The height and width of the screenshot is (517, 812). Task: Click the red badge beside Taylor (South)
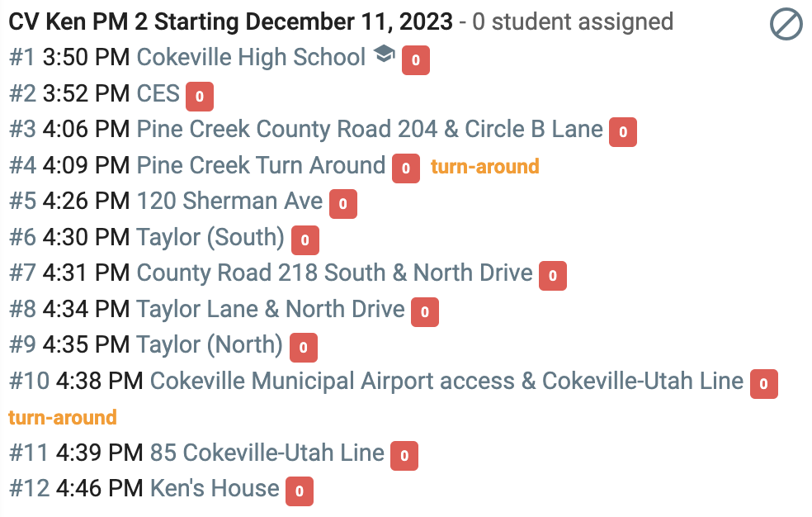click(x=305, y=240)
